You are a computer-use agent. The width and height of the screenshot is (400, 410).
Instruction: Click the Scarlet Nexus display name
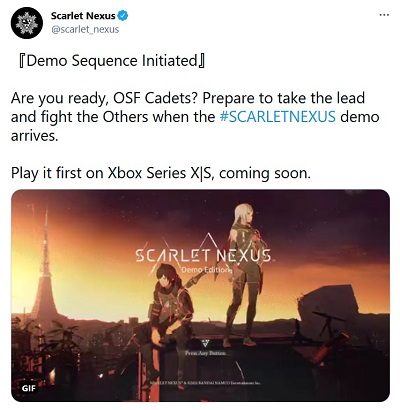(83, 16)
